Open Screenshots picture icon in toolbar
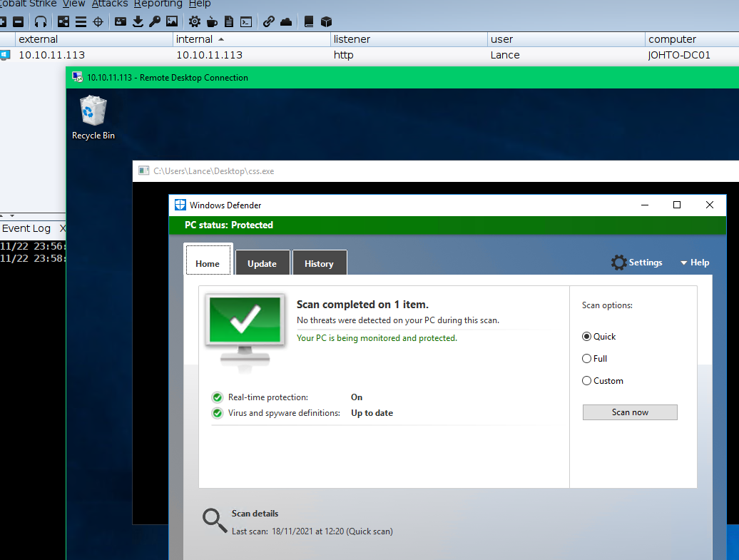The height and width of the screenshot is (560, 739). [x=172, y=21]
